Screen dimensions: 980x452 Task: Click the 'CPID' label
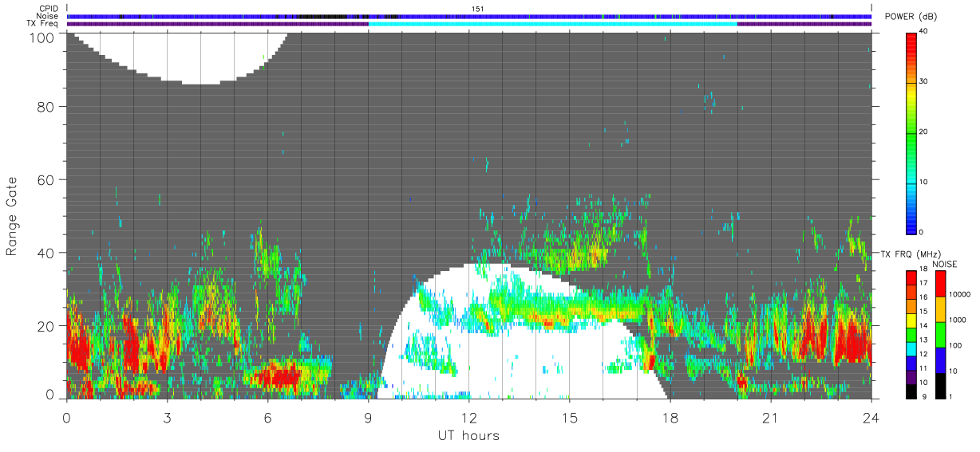49,8
